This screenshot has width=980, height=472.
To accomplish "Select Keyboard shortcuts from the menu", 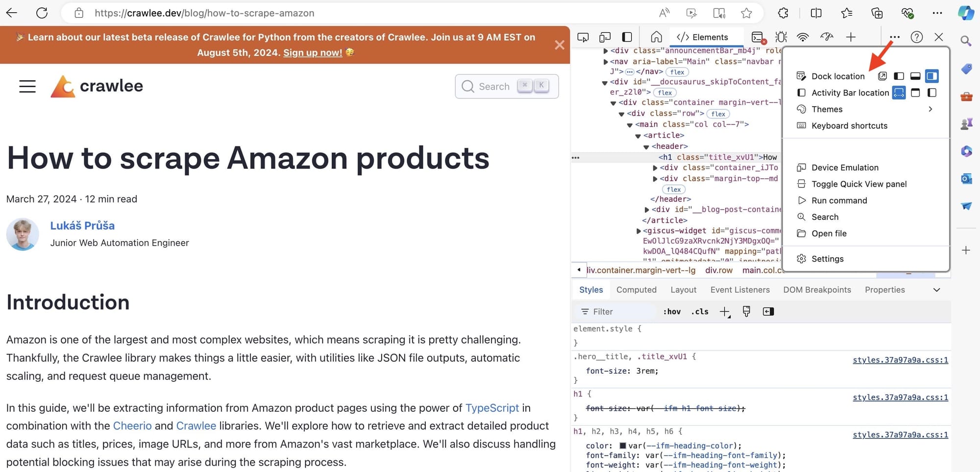I will coord(849,126).
